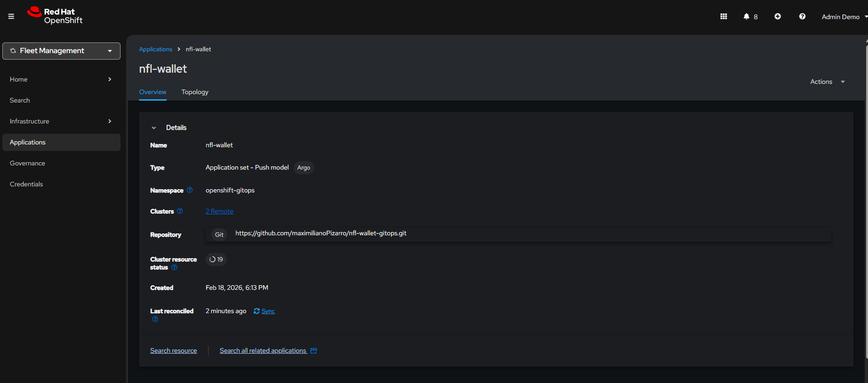The width and height of the screenshot is (868, 383).
Task: Open the Actions dropdown menu
Action: pos(827,82)
